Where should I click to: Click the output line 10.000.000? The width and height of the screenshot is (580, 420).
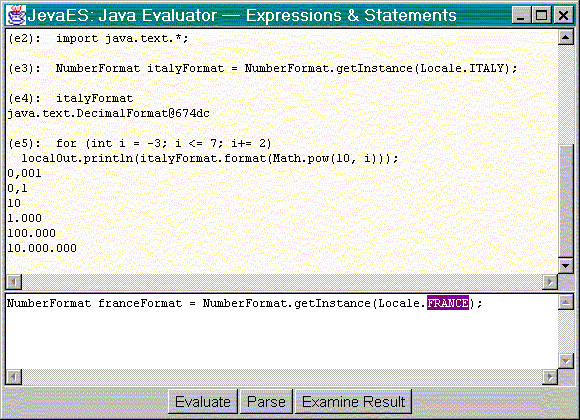click(x=42, y=248)
